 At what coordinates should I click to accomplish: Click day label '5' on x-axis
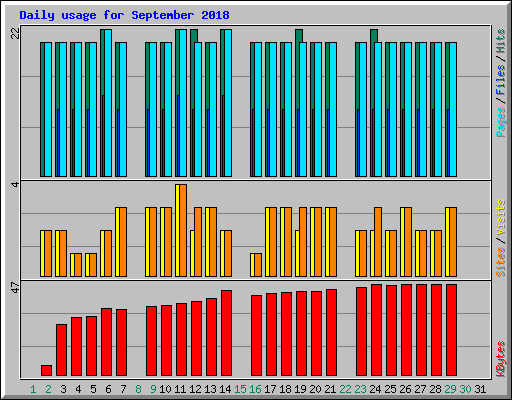pyautogui.click(x=93, y=389)
